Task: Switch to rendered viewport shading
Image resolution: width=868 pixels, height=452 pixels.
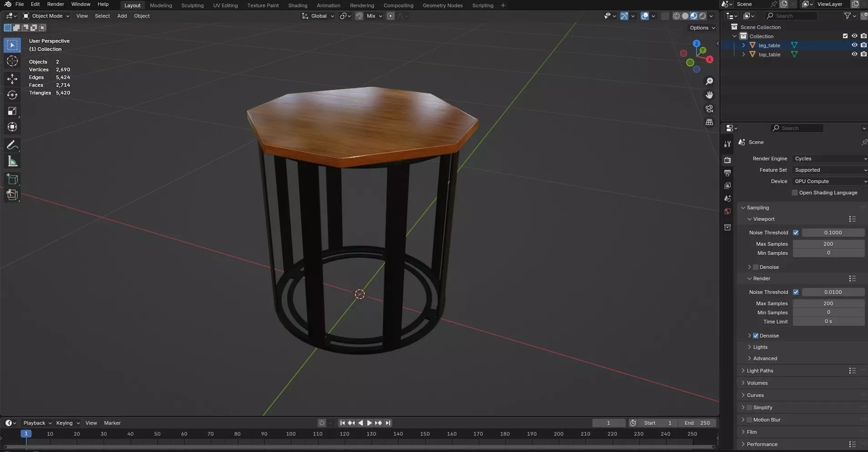Action: (x=702, y=16)
